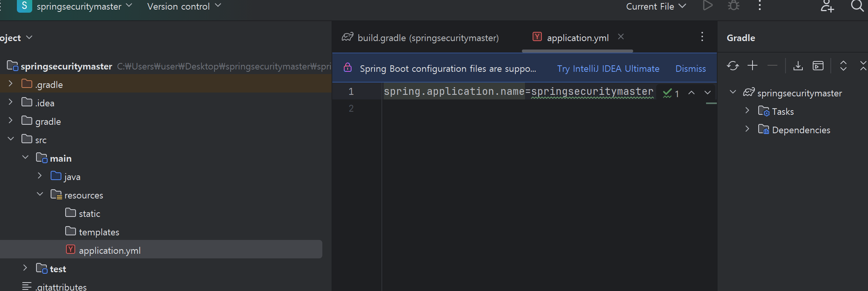Expand the .idea folder
The image size is (868, 291).
click(x=11, y=102)
